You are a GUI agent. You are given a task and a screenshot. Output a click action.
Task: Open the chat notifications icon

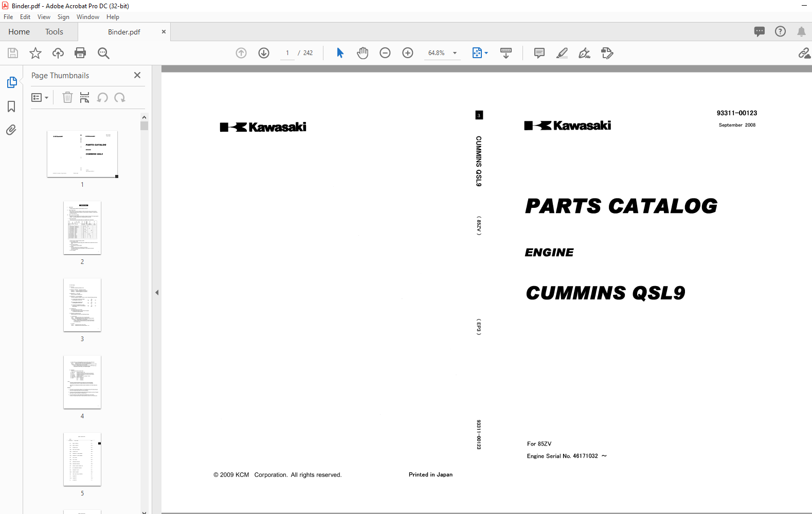(x=760, y=31)
